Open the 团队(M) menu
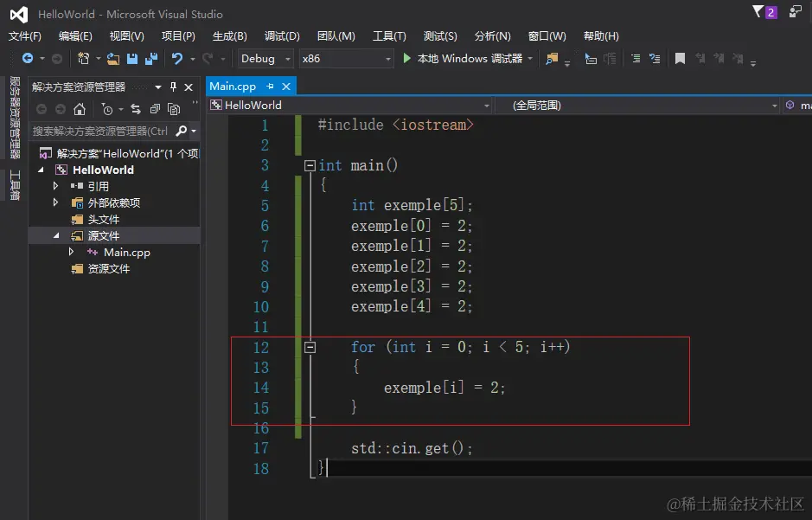 tap(336, 36)
